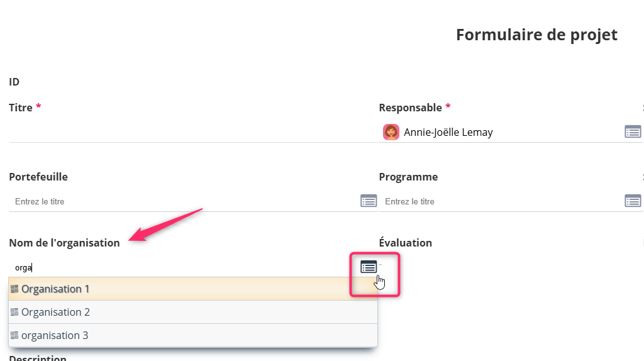Open the Programme list picker icon
Viewport: 644px width, 361px height.
point(632,201)
